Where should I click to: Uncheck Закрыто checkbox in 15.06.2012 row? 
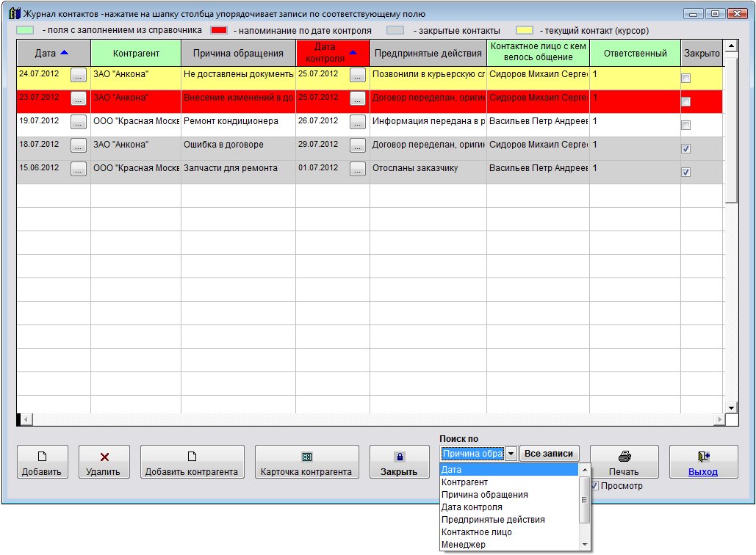[685, 172]
